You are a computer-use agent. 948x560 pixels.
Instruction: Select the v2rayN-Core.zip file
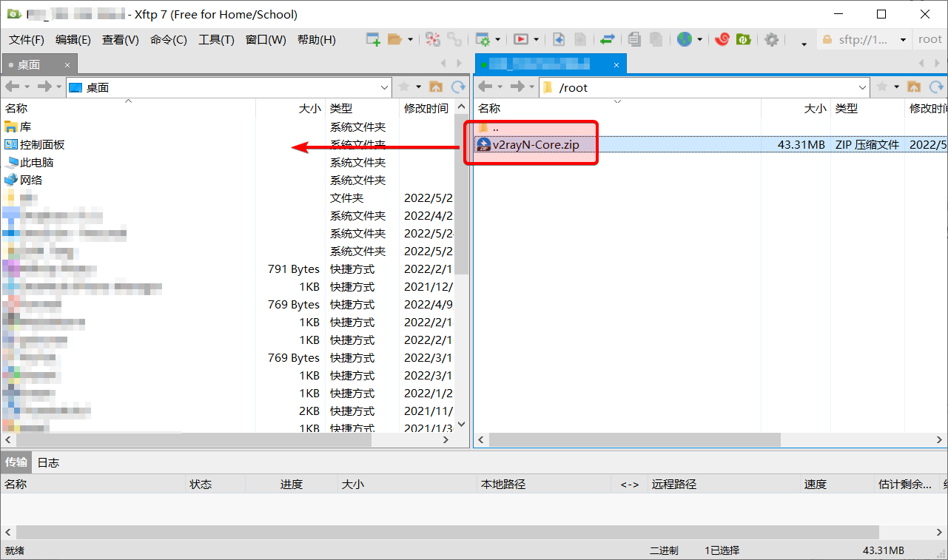[536, 145]
